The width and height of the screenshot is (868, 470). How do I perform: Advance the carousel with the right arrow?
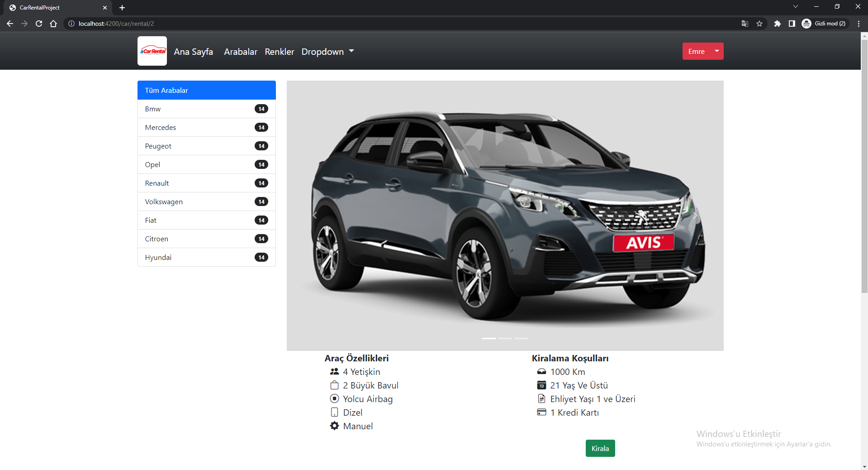point(695,216)
